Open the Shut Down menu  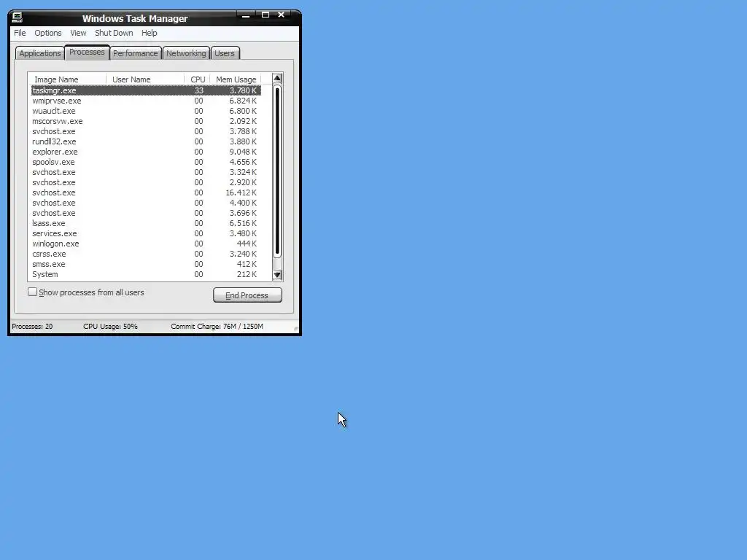point(114,33)
